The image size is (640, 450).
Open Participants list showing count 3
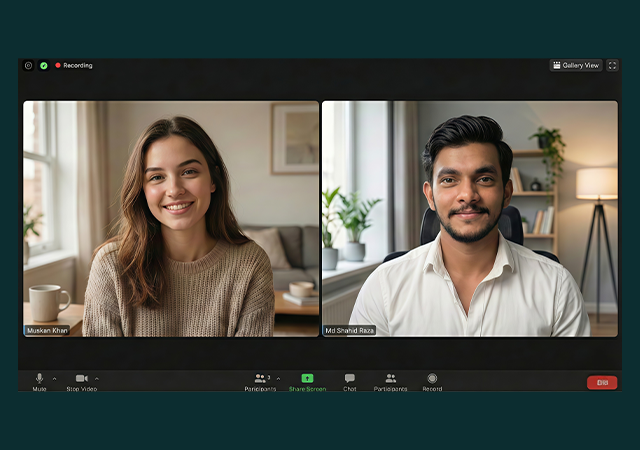tap(261, 379)
